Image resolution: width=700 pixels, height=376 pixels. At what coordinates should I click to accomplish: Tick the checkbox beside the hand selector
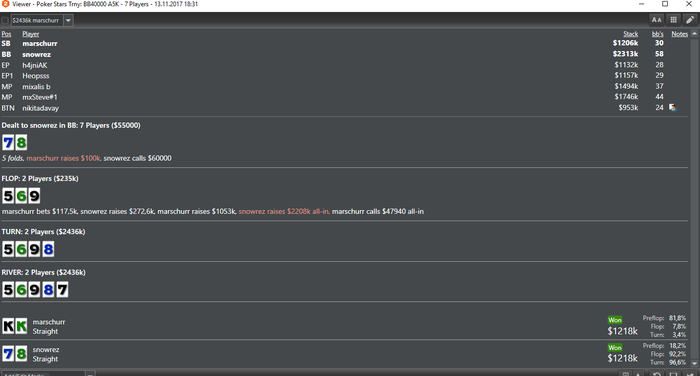click(5, 20)
